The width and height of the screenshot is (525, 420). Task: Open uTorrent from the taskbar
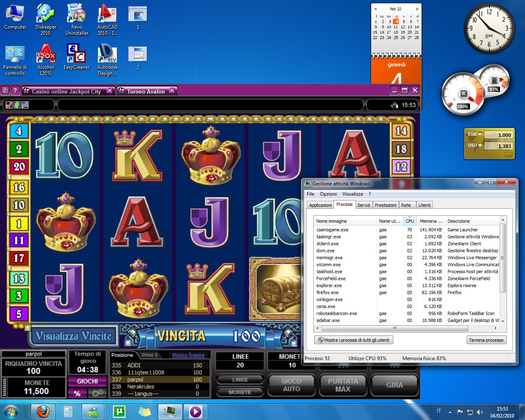(119, 411)
